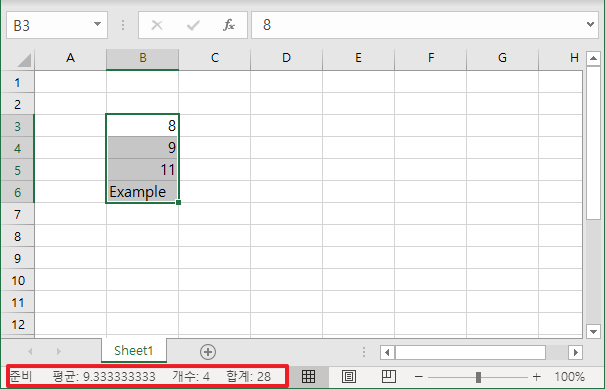Adjust the zoom slider handle
The image size is (605, 389).
(478, 377)
